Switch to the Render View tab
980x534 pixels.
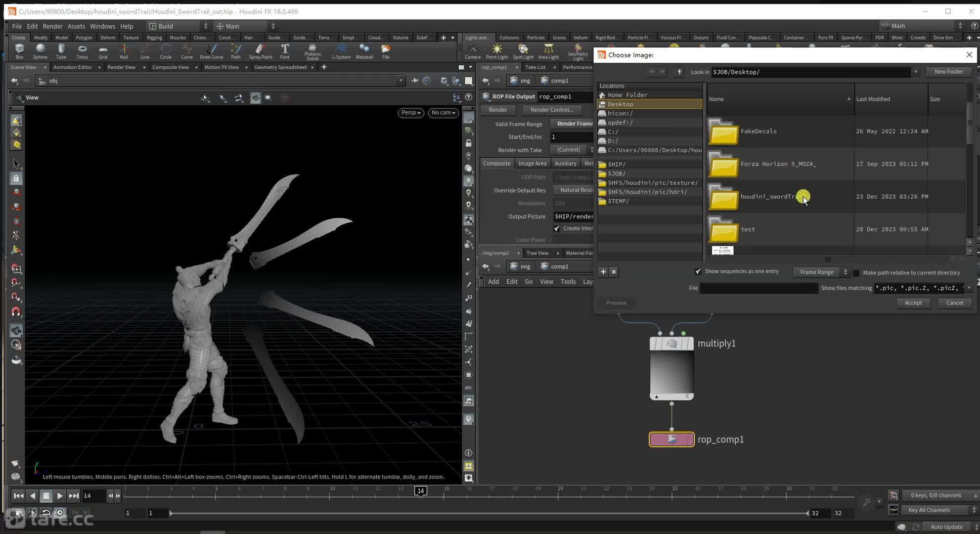point(122,67)
